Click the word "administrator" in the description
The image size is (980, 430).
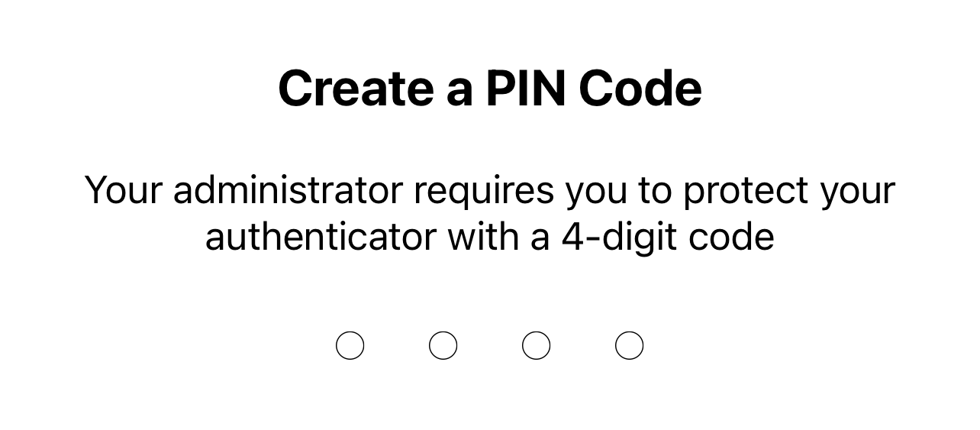click(287, 189)
